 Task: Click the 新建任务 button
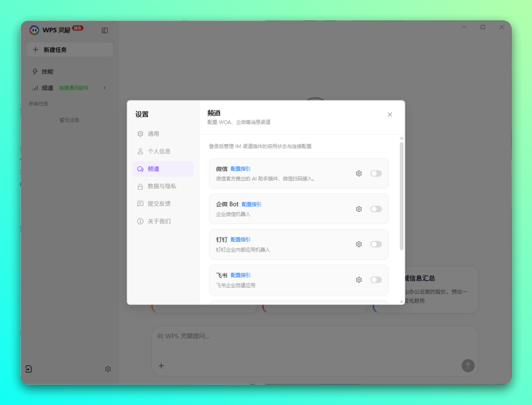69,49
